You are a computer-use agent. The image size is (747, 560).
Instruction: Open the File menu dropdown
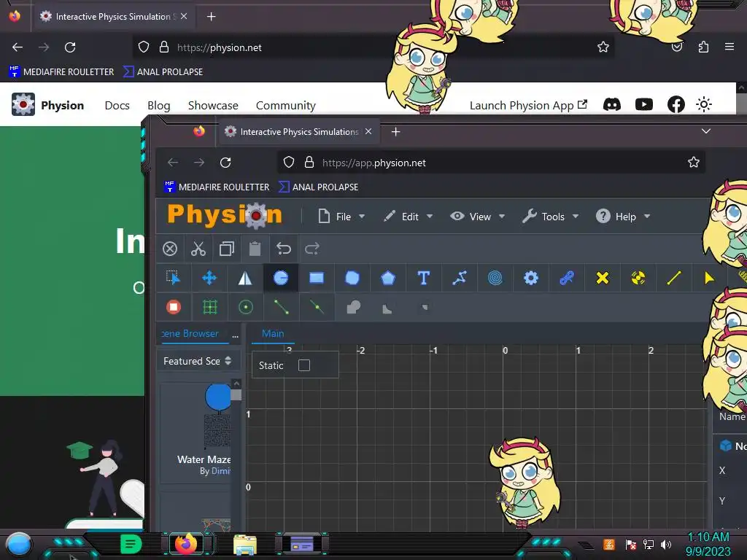pos(341,217)
